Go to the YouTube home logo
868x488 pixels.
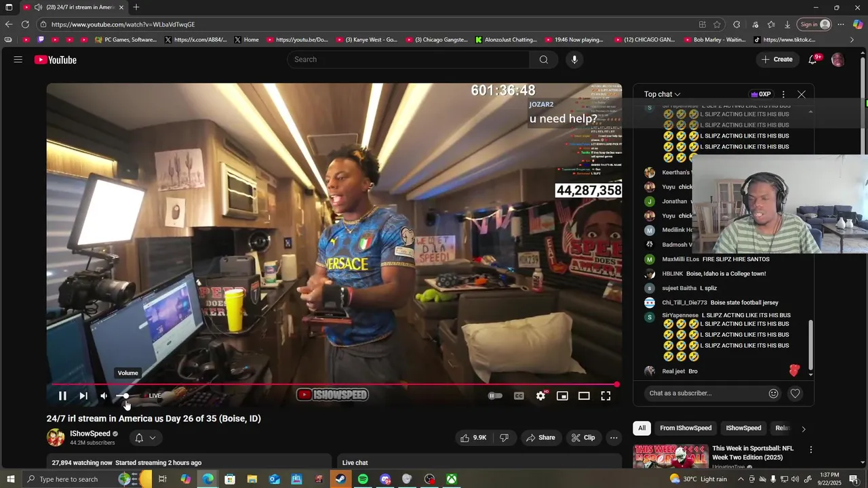click(x=56, y=60)
